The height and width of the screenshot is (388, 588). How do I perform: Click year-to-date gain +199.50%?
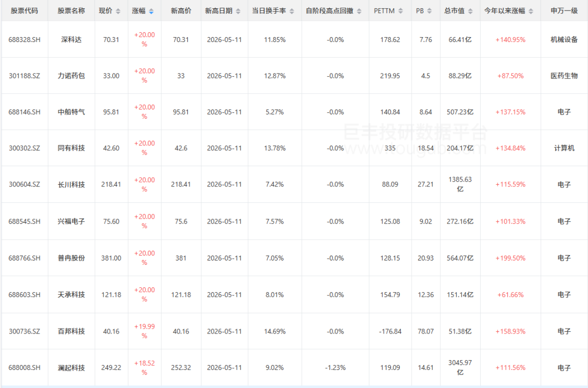click(510, 258)
